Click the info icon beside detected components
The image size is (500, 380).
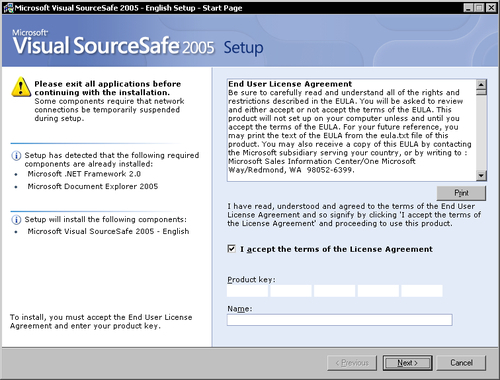[16, 156]
